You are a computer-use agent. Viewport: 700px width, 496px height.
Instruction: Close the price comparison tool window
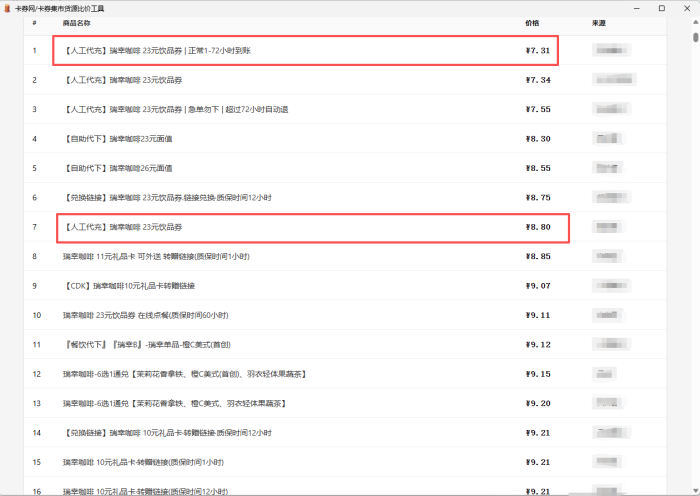coord(687,8)
